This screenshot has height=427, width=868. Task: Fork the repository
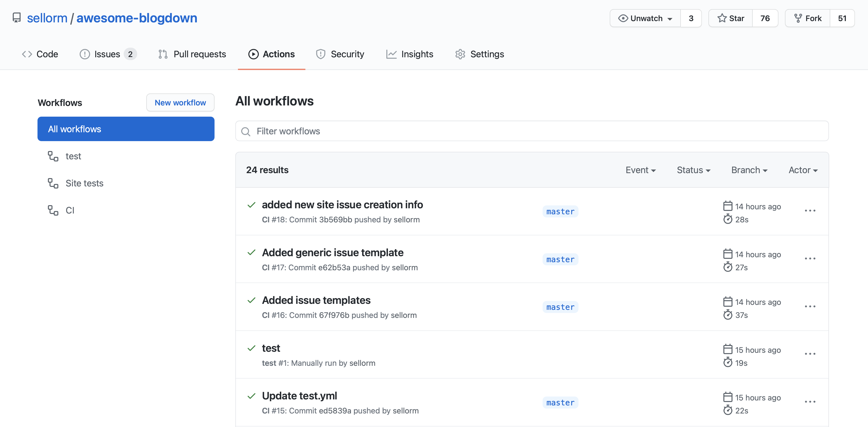tap(808, 18)
